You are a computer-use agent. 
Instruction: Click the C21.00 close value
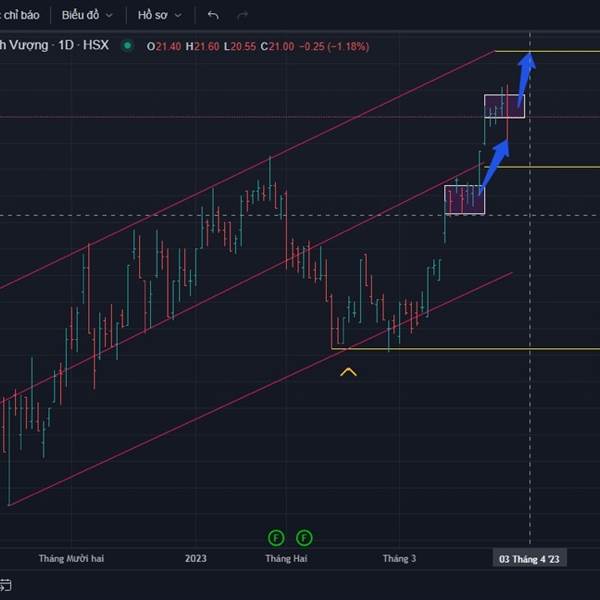(x=277, y=47)
